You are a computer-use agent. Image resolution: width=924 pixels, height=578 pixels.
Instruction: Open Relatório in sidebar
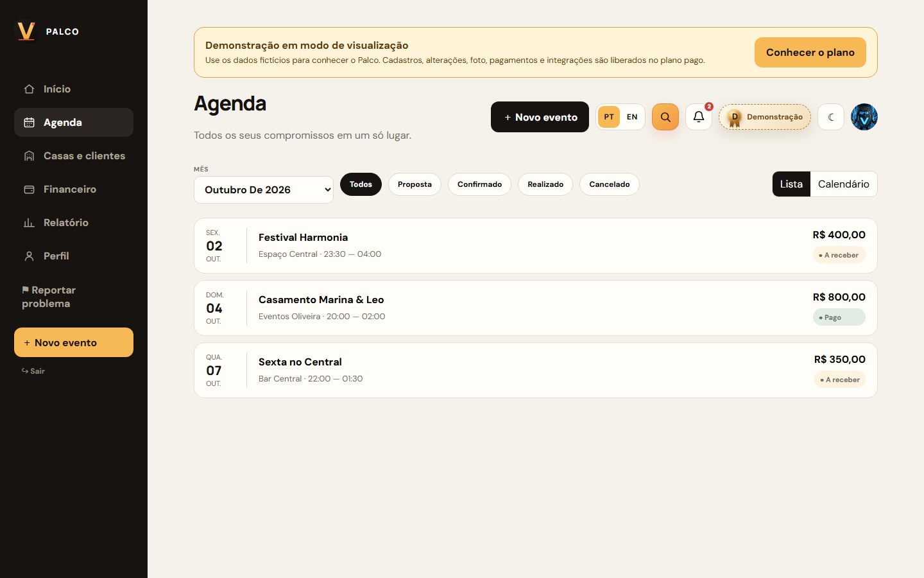tap(74, 223)
